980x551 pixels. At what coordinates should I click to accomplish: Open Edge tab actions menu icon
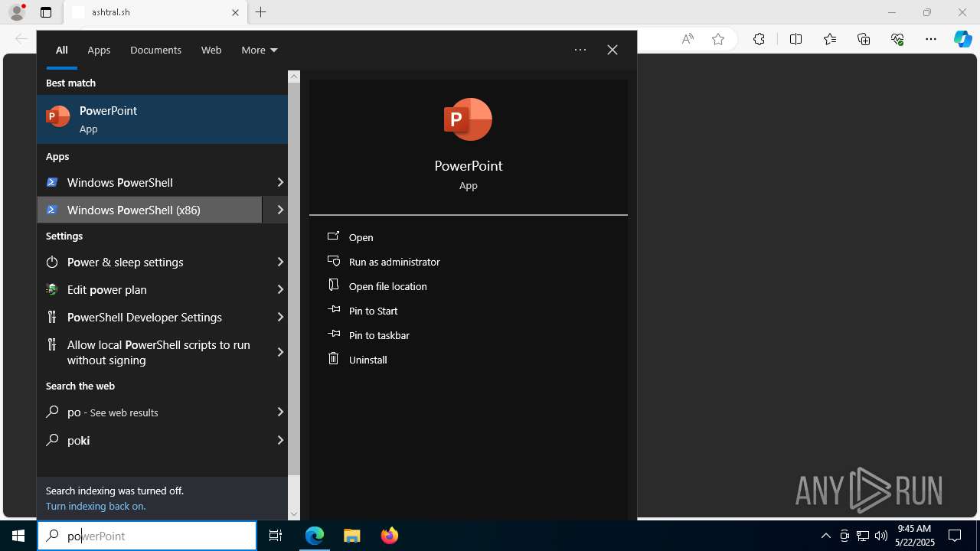[x=46, y=12]
